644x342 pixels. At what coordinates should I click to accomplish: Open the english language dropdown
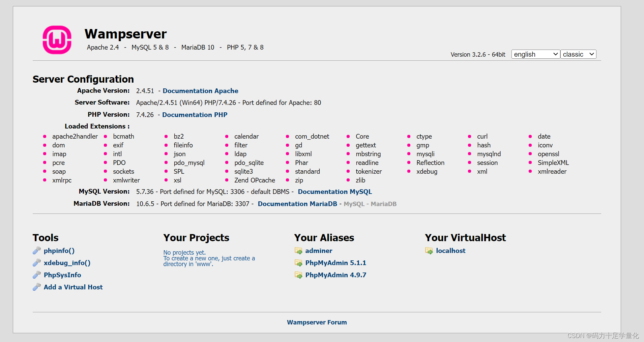[536, 54]
